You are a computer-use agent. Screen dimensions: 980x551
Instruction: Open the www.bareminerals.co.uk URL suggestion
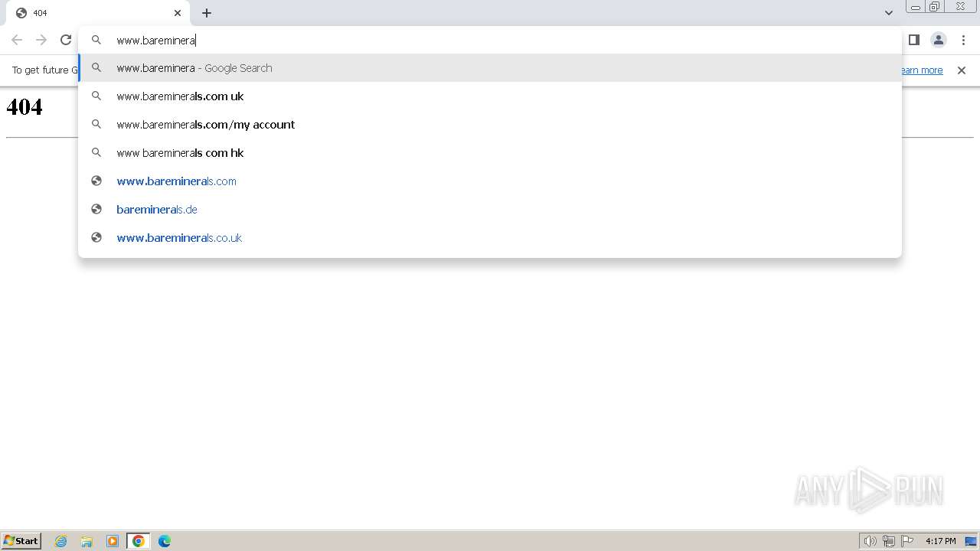[x=490, y=238]
